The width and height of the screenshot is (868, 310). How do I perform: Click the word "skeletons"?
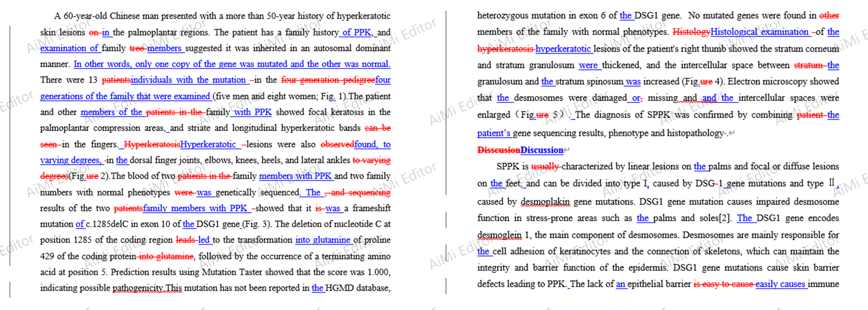[722, 251]
